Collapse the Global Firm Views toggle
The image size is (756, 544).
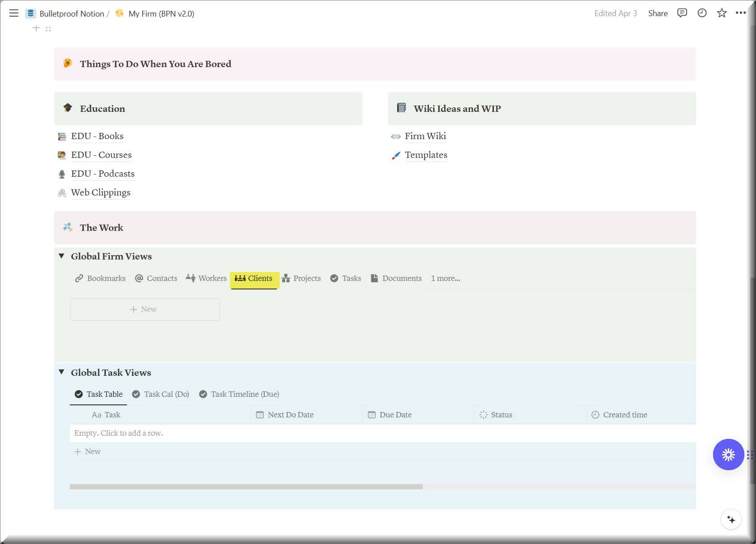click(62, 256)
